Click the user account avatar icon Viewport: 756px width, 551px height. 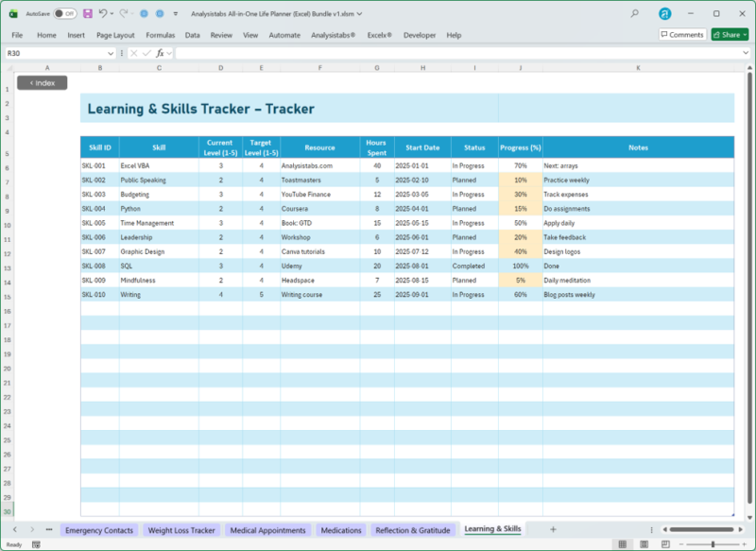665,14
